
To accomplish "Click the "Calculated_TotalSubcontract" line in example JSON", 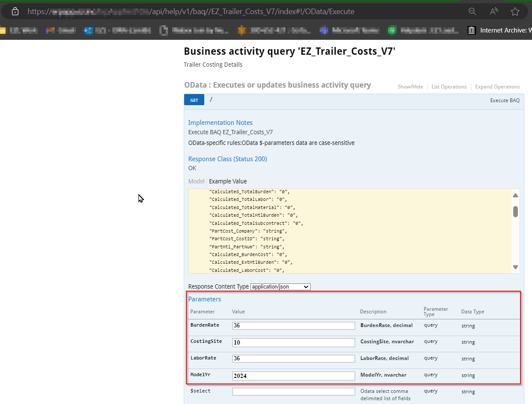I will point(256,223).
